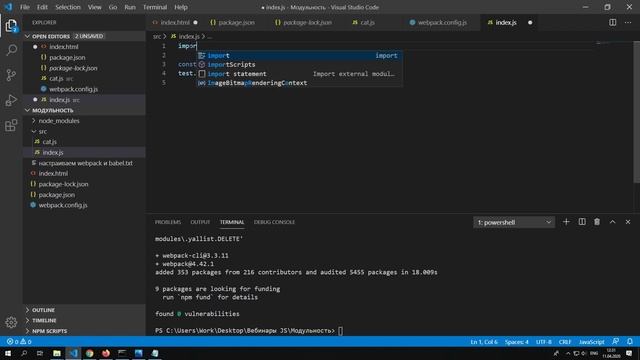Open the Extensions view
The height and width of the screenshot is (360, 640).
tap(11, 125)
